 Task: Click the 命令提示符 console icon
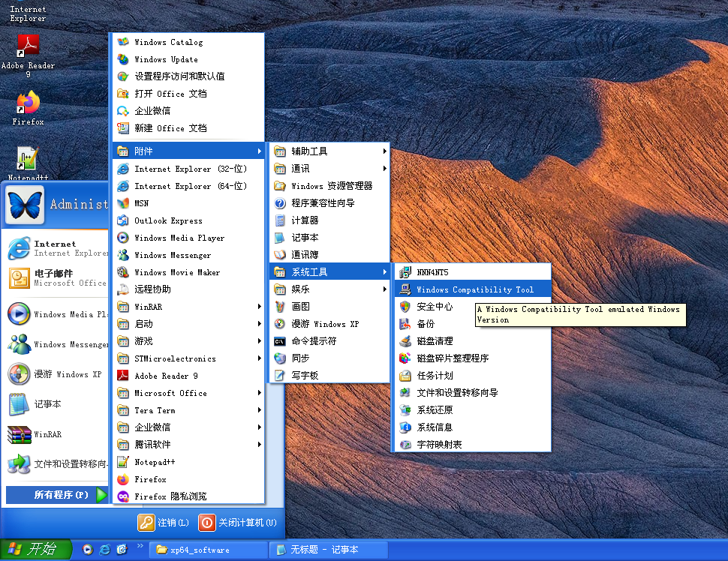(280, 341)
